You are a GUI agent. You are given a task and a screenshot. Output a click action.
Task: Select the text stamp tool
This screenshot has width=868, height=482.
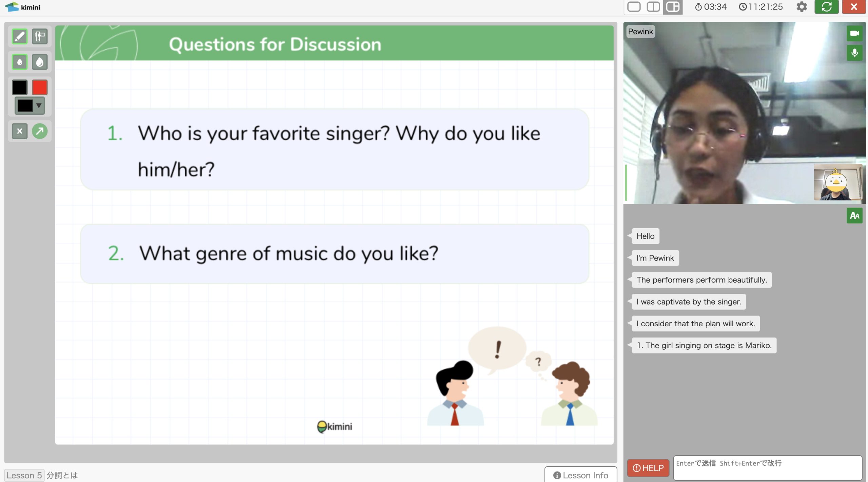[40, 36]
